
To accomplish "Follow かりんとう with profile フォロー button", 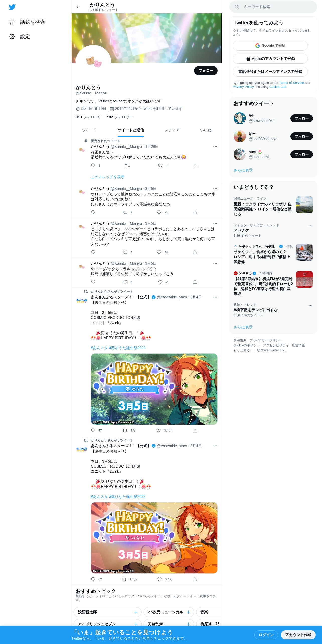I will tap(206, 71).
